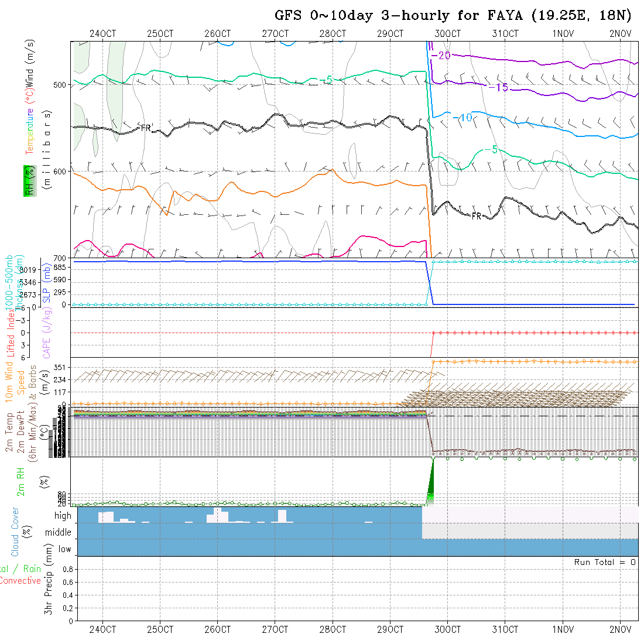Click the 600 millibar pressure label
The image size is (644, 644).
pyautogui.click(x=59, y=172)
